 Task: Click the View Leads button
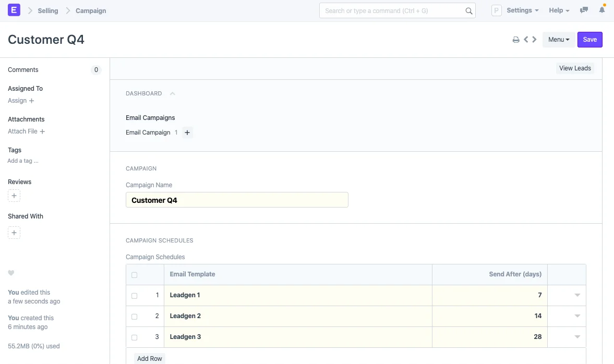tap(575, 68)
